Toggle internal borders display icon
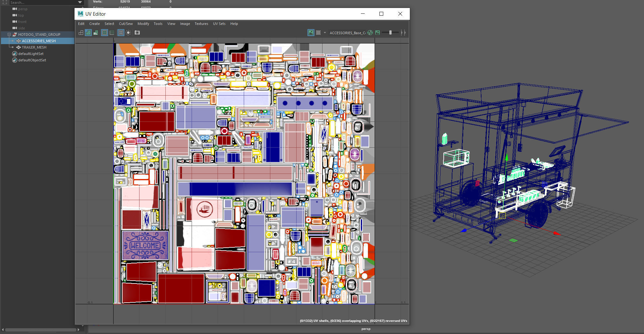Screen dimensions: 644x334 pos(112,33)
